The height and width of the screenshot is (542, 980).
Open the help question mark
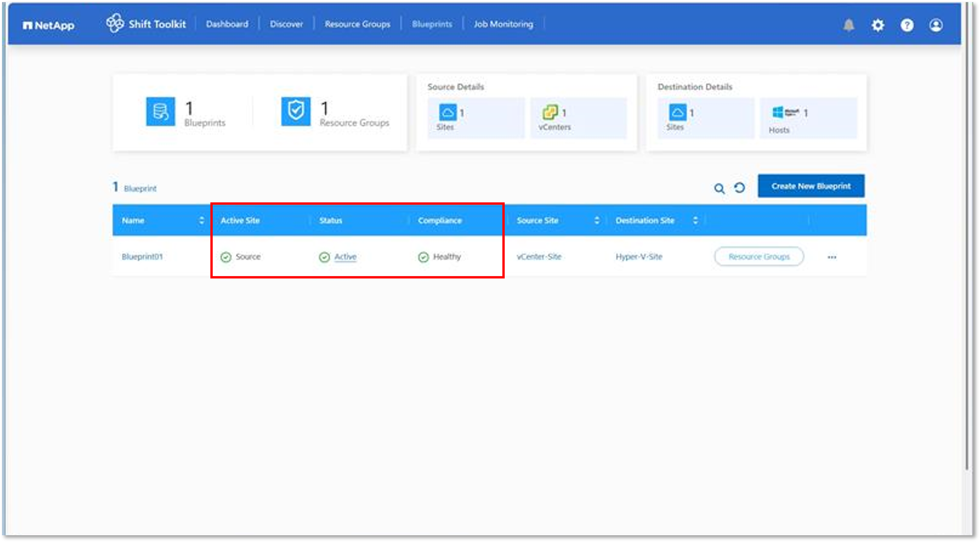coord(907,25)
